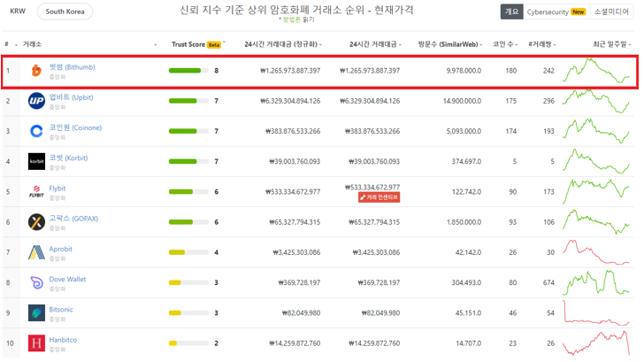The image size is (644, 362).
Task: Click the Beta badge beside Trust Score
Action: pos(214,45)
